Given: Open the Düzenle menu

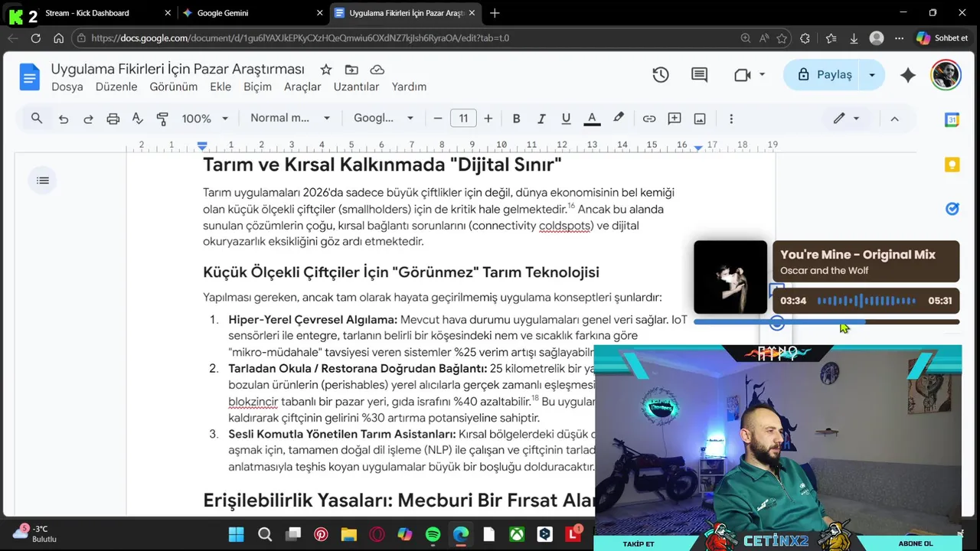Looking at the screenshot, I should point(116,86).
